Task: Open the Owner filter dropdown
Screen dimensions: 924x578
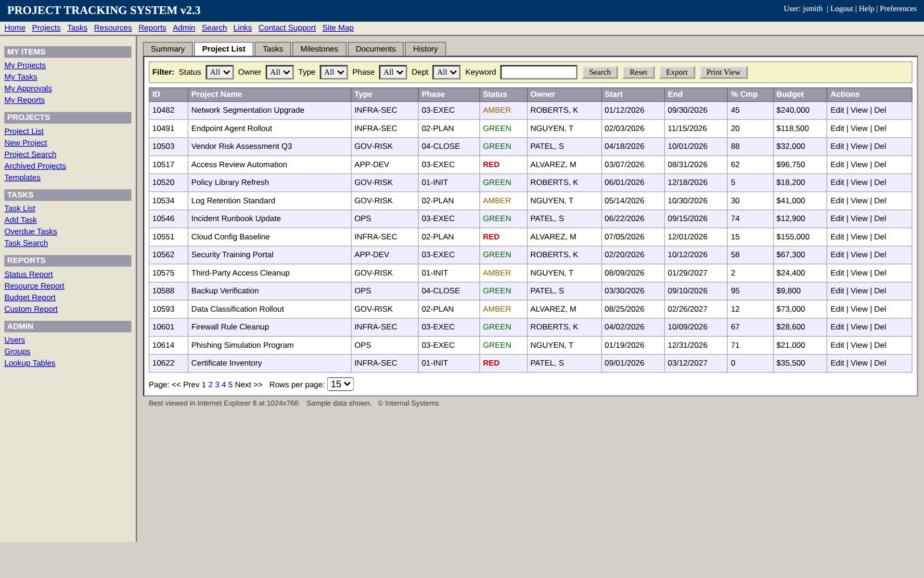Action: point(279,72)
